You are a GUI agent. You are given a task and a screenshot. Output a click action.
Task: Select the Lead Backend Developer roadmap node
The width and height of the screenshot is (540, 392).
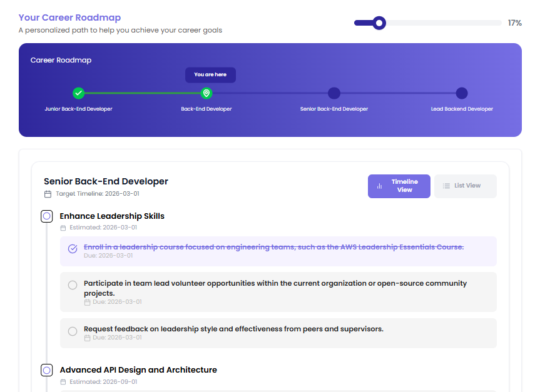click(x=462, y=93)
